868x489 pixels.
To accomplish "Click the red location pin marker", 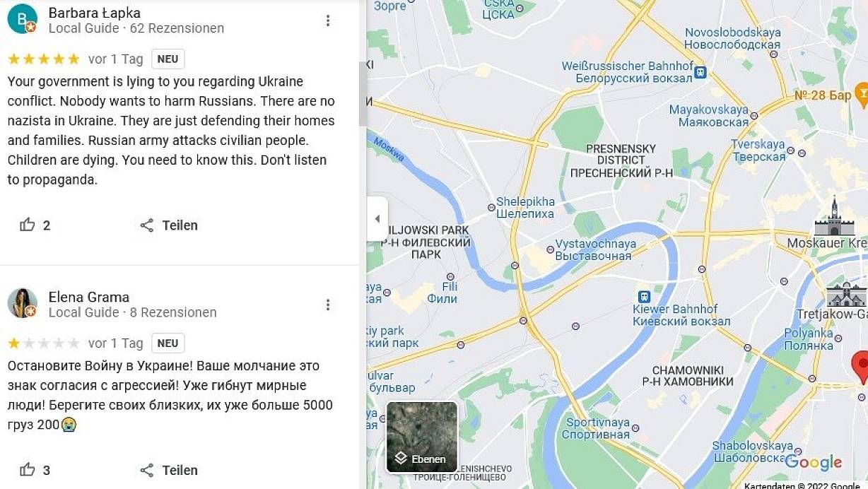I will click(x=861, y=365).
